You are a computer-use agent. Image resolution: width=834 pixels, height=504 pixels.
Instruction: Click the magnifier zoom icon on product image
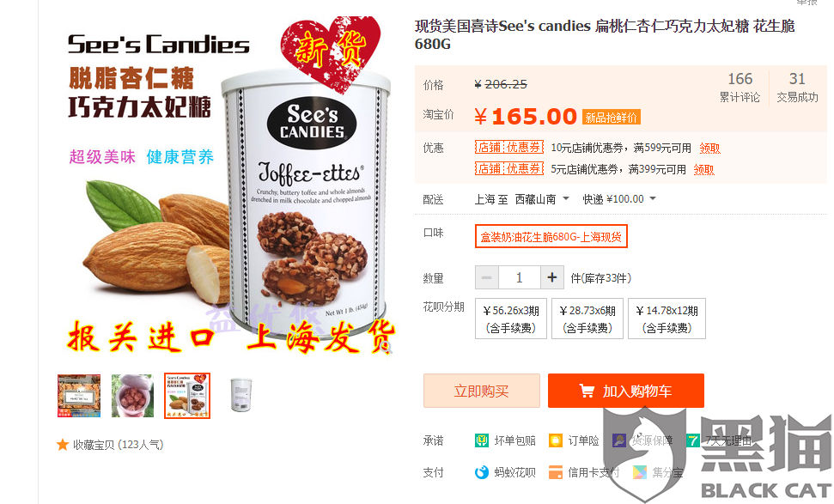387,347
